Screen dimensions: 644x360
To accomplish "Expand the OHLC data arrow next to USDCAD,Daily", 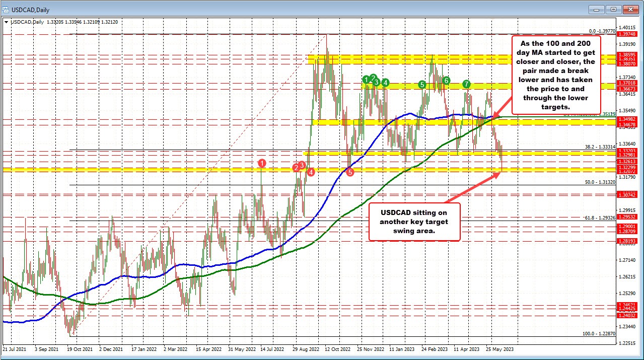I will pyautogui.click(x=6, y=23).
